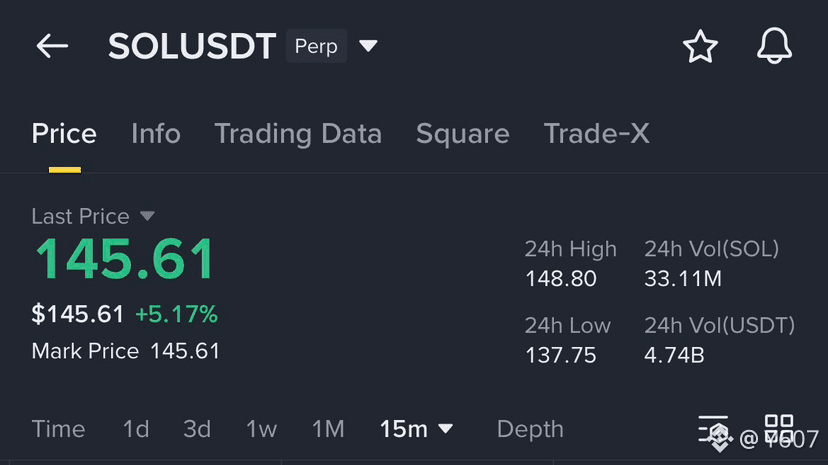Open price alerts bell icon

coord(774,47)
